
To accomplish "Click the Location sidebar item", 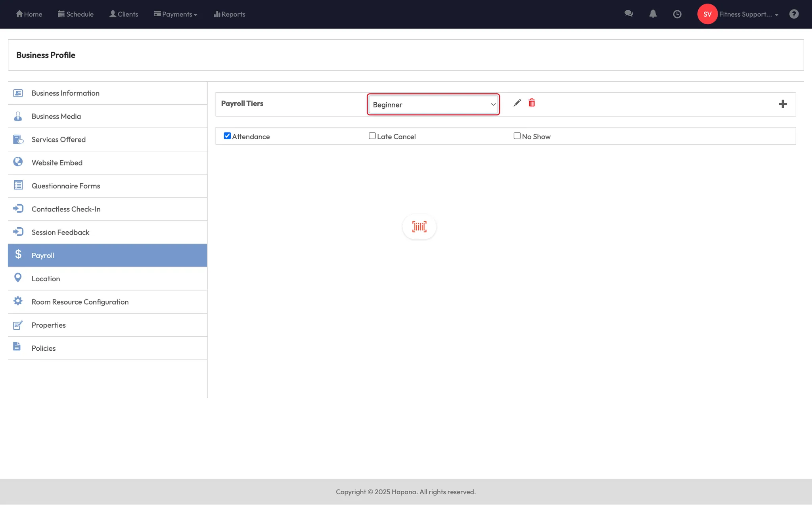I will 46,279.
